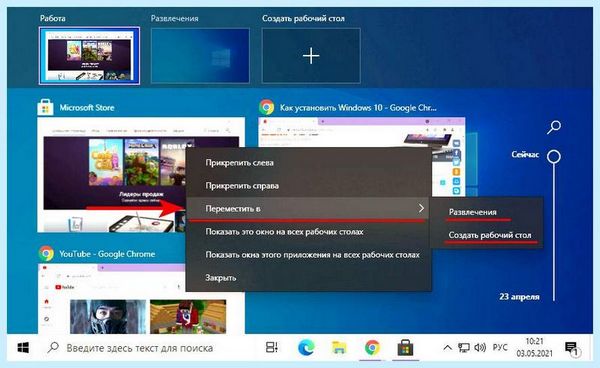The image size is (600, 368).
Task: Click the timeline search magnifier icon
Action: point(554,127)
